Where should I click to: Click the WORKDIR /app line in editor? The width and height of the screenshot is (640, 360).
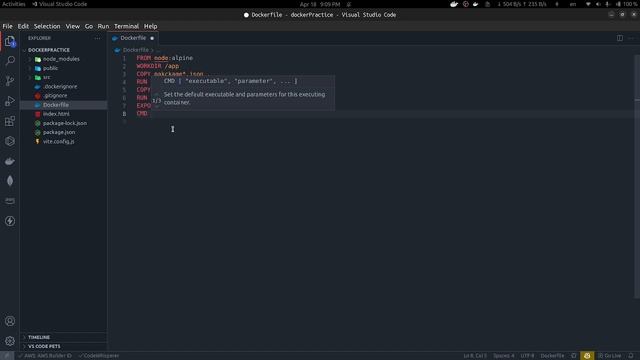click(x=158, y=66)
